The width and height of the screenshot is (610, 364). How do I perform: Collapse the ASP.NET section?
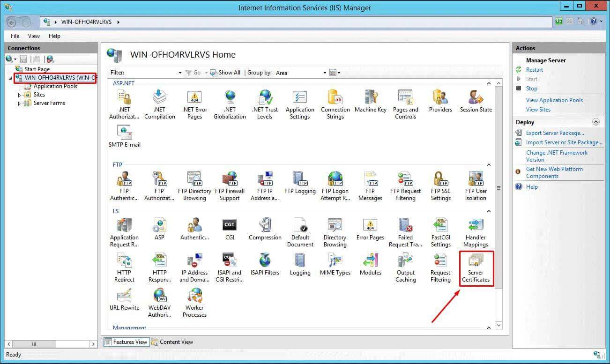point(489,83)
